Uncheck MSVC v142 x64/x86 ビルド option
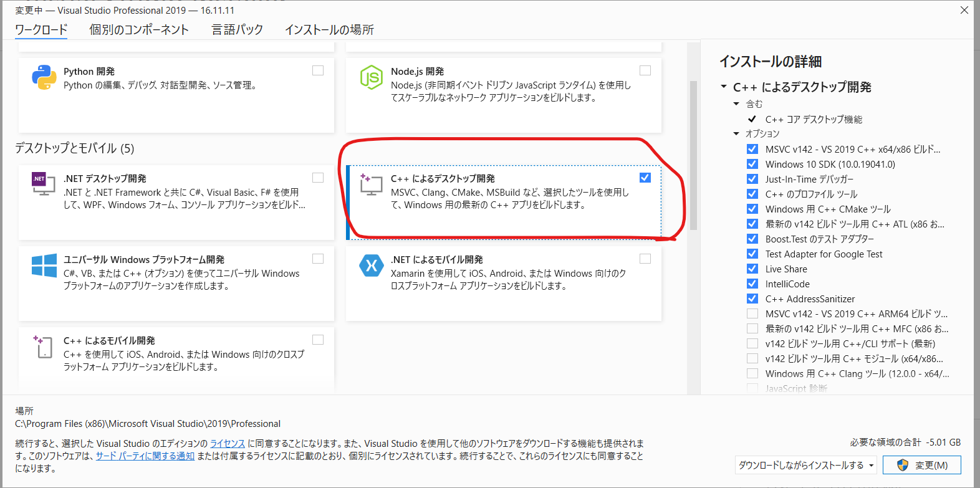 [752, 149]
